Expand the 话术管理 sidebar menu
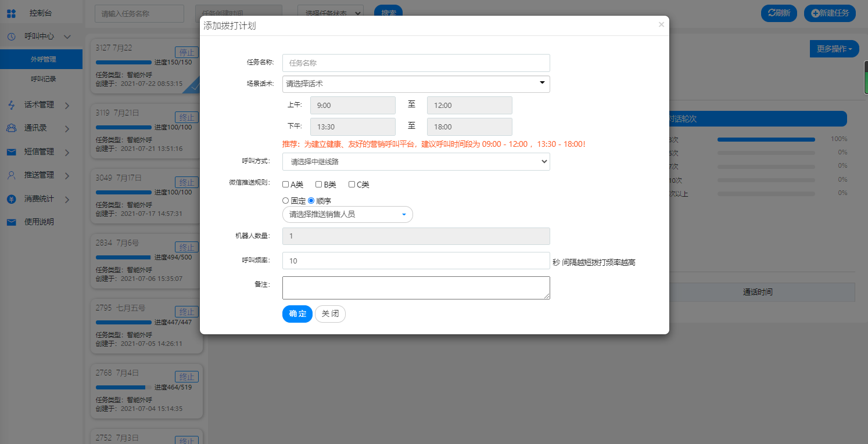The height and width of the screenshot is (444, 868). coord(67,105)
